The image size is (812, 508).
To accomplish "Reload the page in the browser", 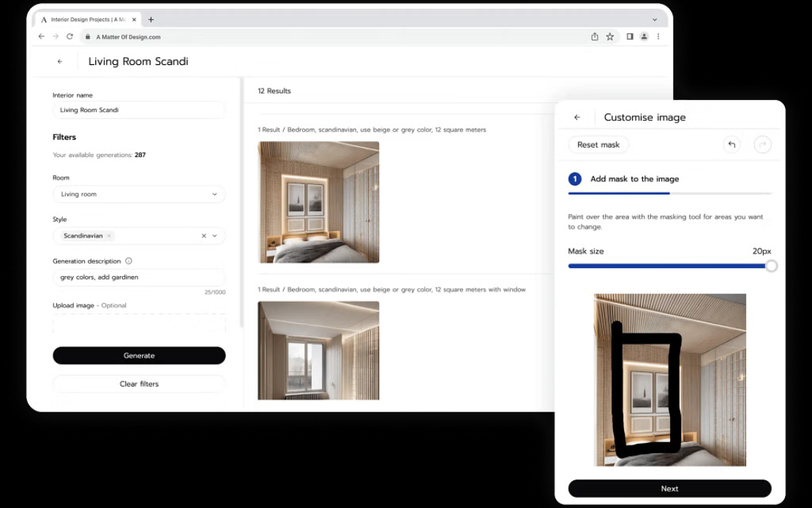I will pyautogui.click(x=69, y=37).
